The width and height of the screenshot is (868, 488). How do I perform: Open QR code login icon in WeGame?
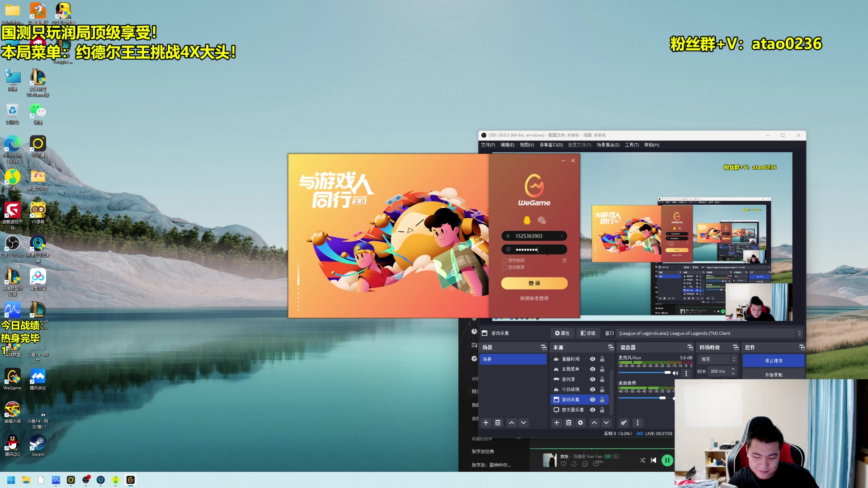point(564,261)
